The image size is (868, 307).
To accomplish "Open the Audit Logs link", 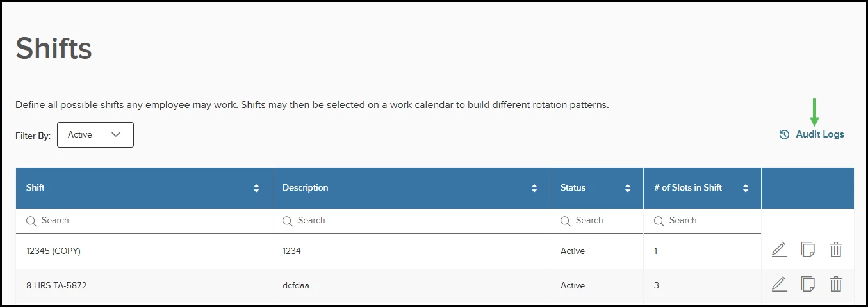I will (819, 135).
